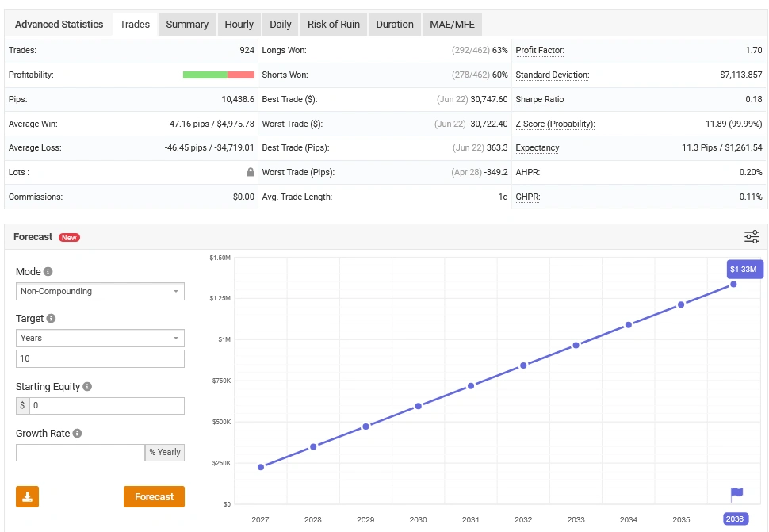The image size is (769, 532).
Task: Click the green-red Profitability bar
Action: tap(218, 75)
